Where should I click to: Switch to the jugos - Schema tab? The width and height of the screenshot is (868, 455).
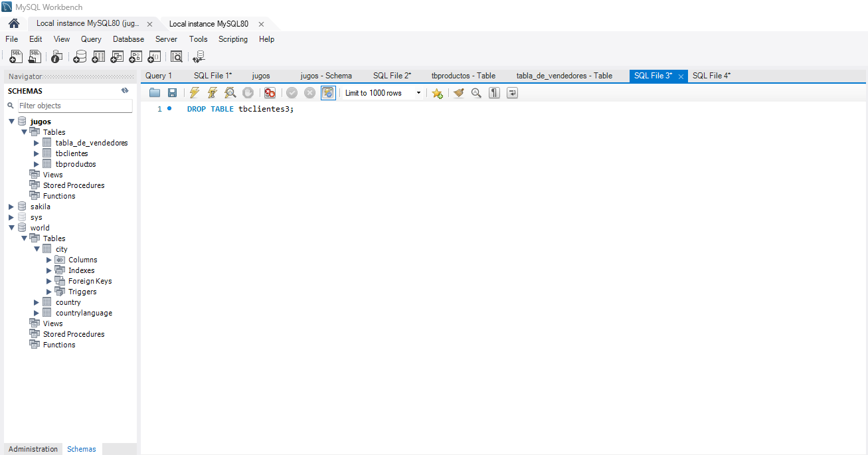click(326, 76)
